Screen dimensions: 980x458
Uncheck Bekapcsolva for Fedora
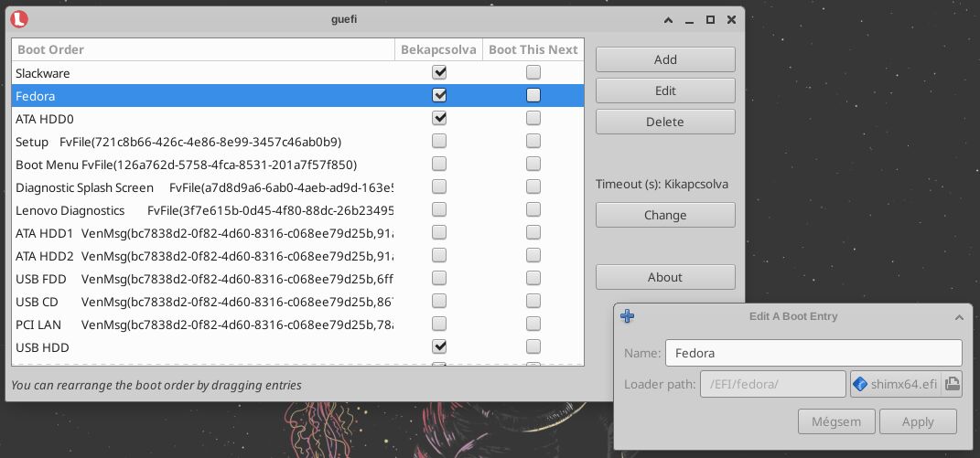(439, 95)
